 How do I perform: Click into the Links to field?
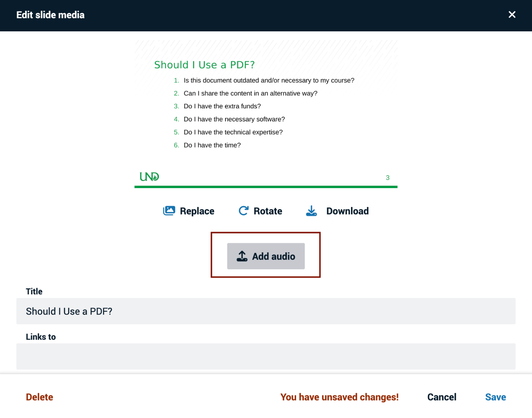coord(266,356)
